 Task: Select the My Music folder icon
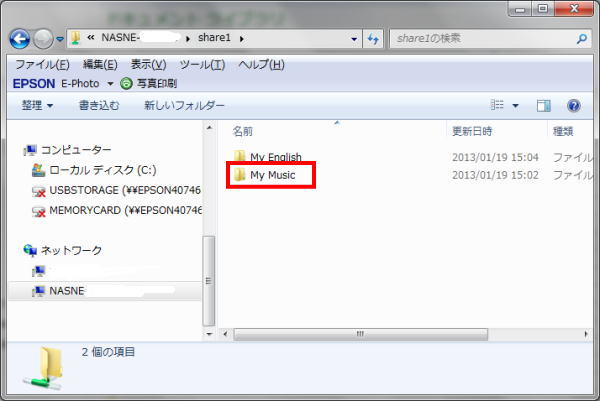pos(240,175)
